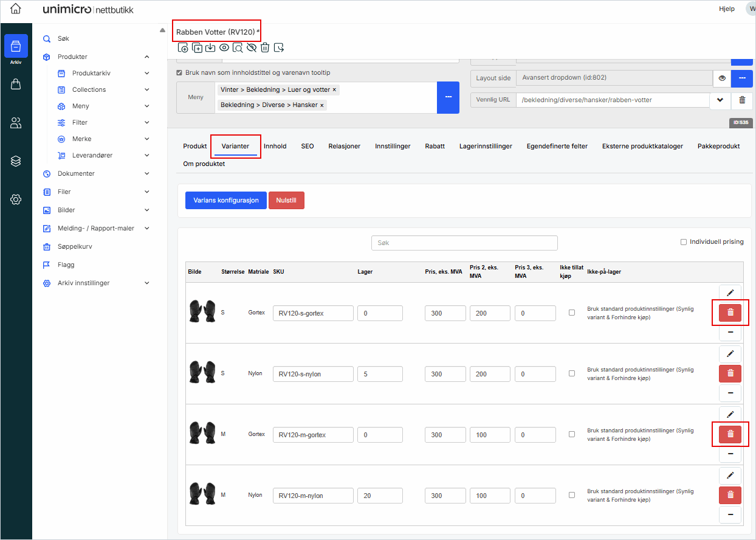Click the duplicate product toolbar icon
The image size is (756, 540).
click(196, 47)
